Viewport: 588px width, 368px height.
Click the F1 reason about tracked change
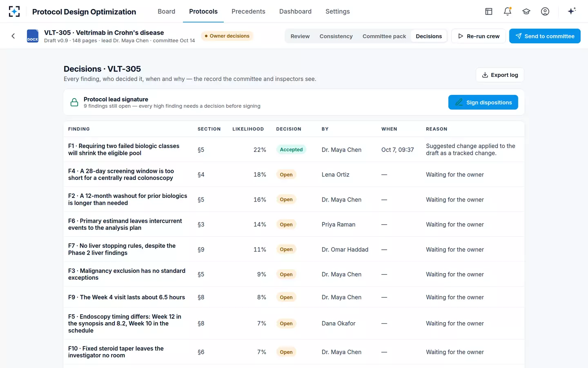point(470,150)
